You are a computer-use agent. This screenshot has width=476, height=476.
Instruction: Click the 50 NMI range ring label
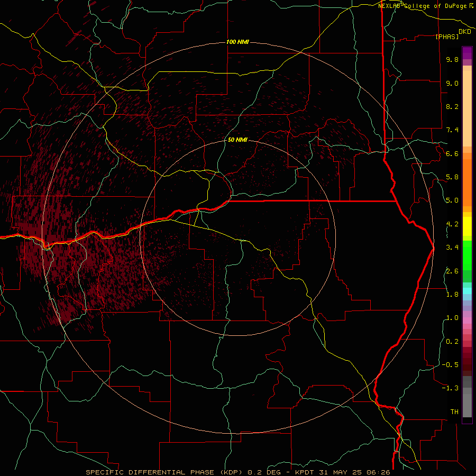[237, 140]
